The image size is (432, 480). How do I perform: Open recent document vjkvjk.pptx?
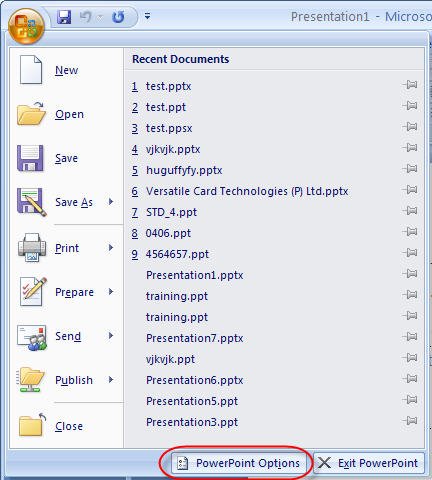click(x=173, y=149)
